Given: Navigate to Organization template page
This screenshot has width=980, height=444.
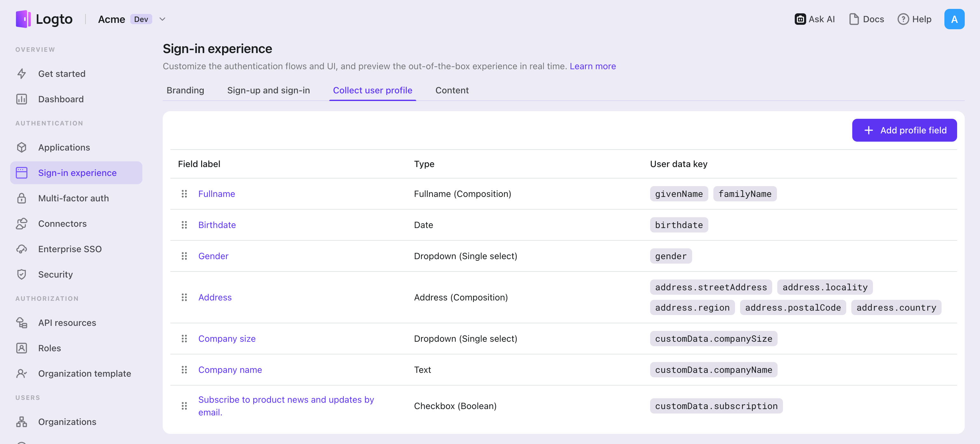Looking at the screenshot, I should coord(85,374).
